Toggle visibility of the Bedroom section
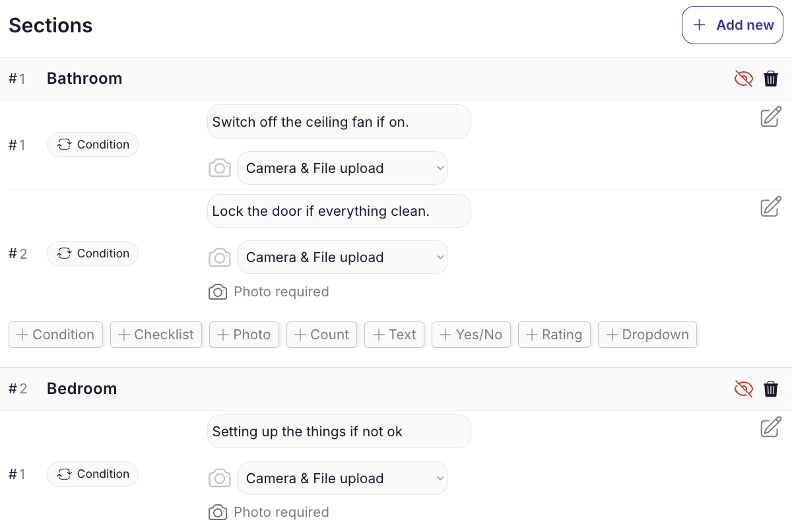 (743, 389)
